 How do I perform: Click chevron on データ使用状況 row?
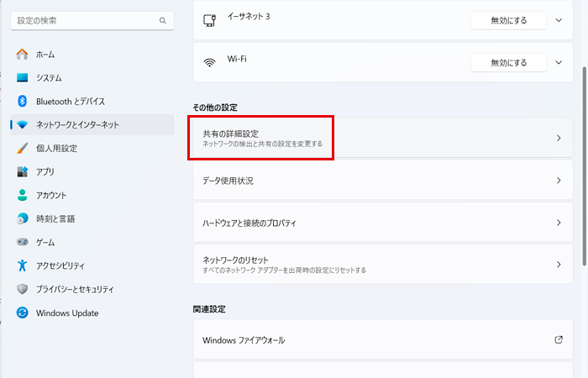(x=559, y=181)
